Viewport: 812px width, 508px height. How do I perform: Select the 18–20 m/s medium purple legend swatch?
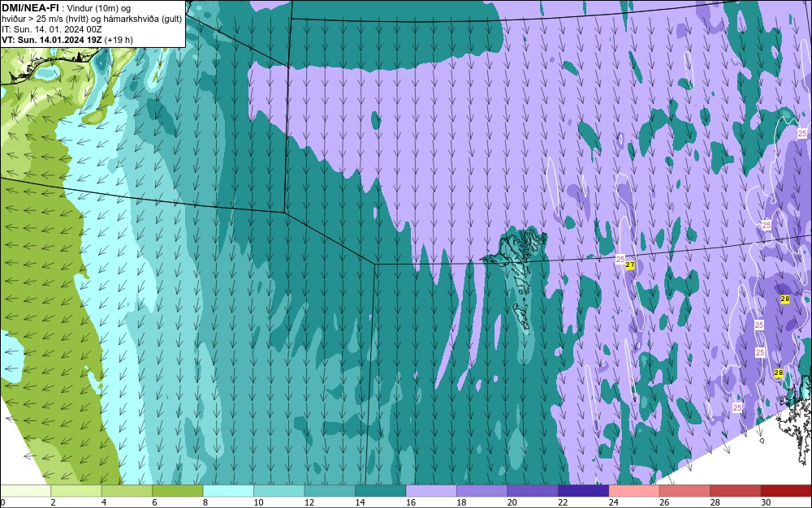[482, 491]
